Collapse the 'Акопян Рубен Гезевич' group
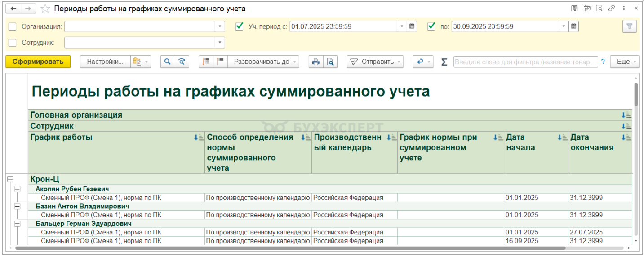 [x=18, y=189]
